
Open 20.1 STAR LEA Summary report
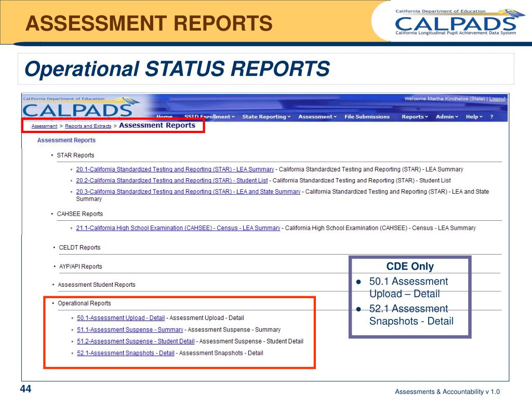coord(175,169)
